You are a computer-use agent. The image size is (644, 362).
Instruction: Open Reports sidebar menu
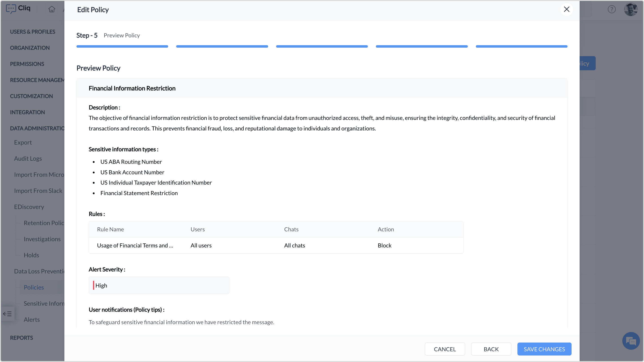point(21,338)
